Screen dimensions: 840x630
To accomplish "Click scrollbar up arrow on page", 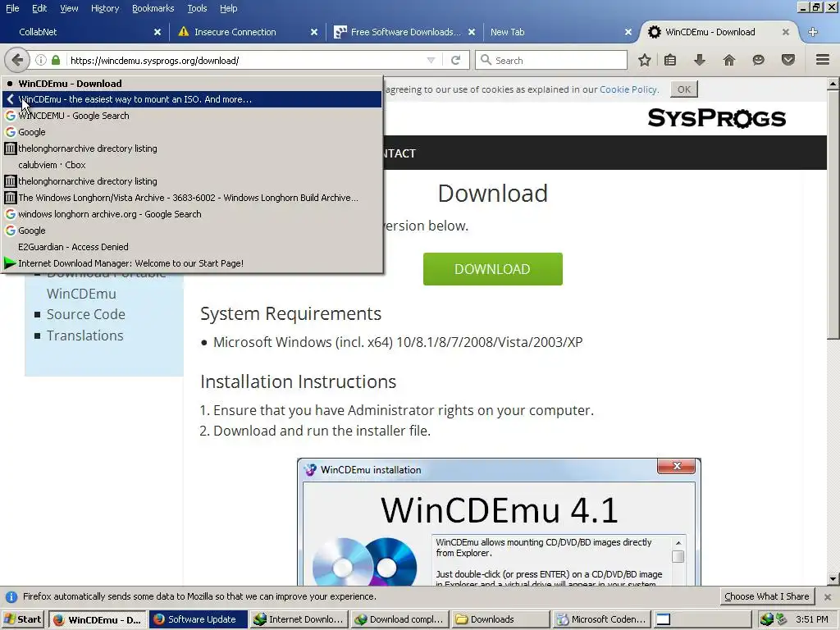I will point(833,84).
